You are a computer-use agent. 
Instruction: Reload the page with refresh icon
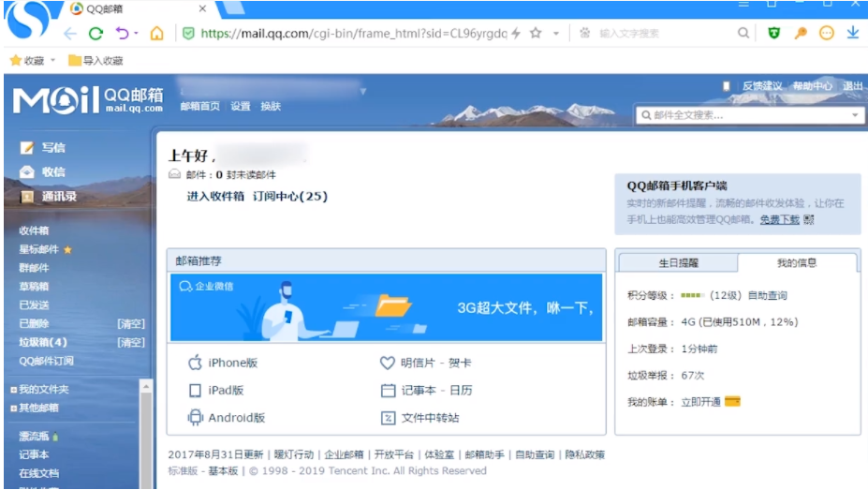click(96, 34)
